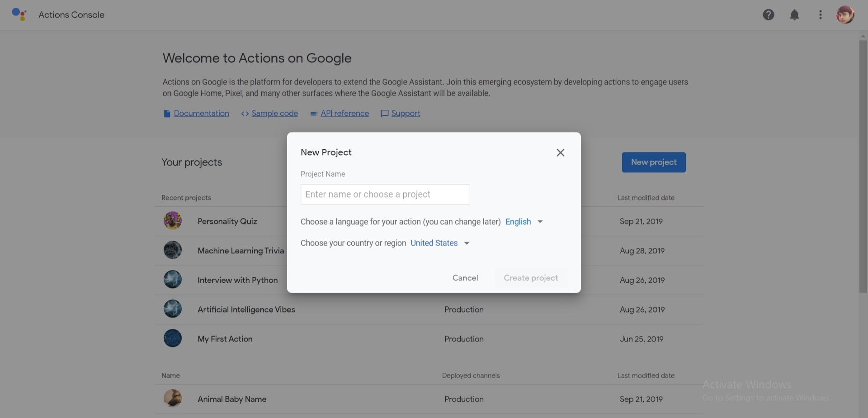Viewport: 868px width, 418px height.
Task: Click the My First Action project icon
Action: 173,338
